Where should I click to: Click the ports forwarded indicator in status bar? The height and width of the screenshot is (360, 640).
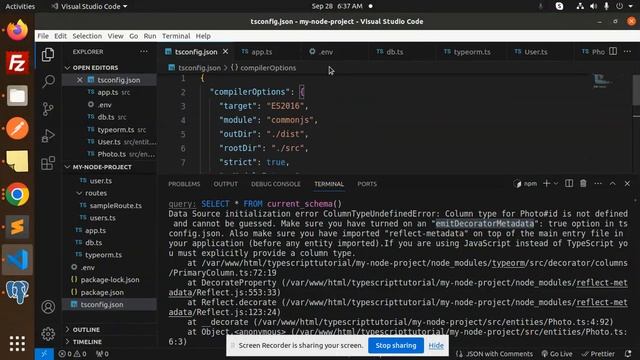(x=102, y=354)
